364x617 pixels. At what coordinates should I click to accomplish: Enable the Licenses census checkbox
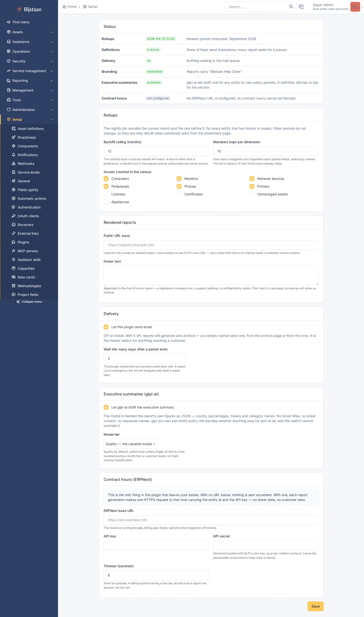[106, 194]
